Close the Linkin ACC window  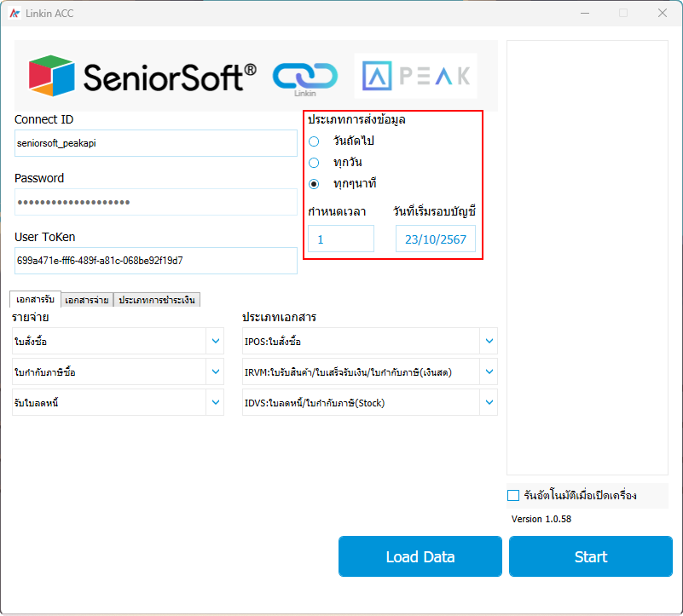tap(663, 13)
